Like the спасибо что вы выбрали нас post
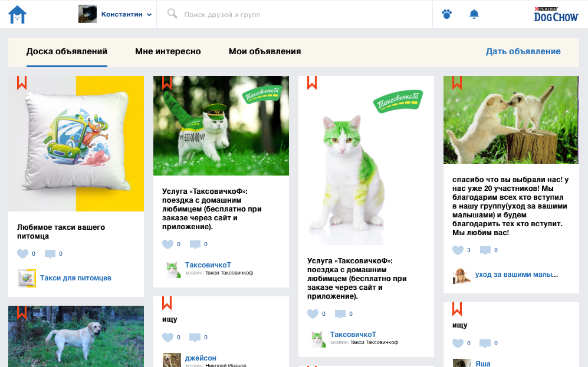This screenshot has width=588, height=367. point(458,250)
